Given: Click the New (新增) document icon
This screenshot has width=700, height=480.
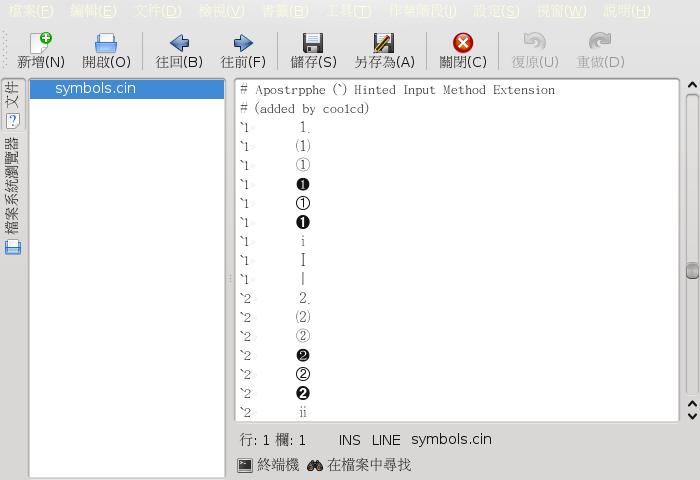Looking at the screenshot, I should coord(41,43).
